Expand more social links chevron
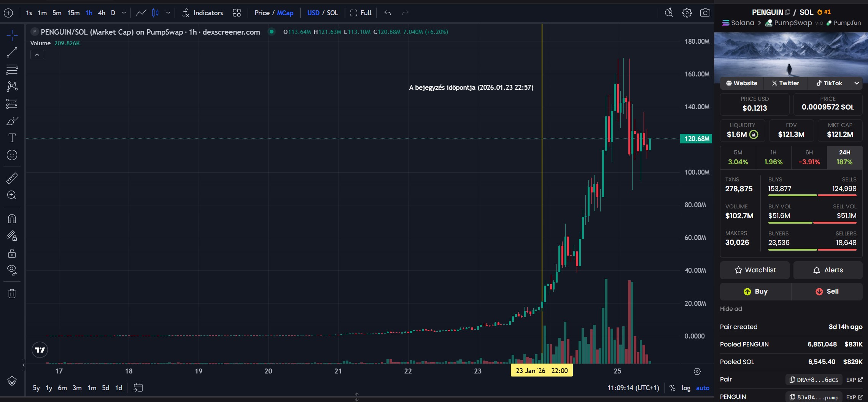Viewport: 868px width, 402px height. pyautogui.click(x=857, y=83)
